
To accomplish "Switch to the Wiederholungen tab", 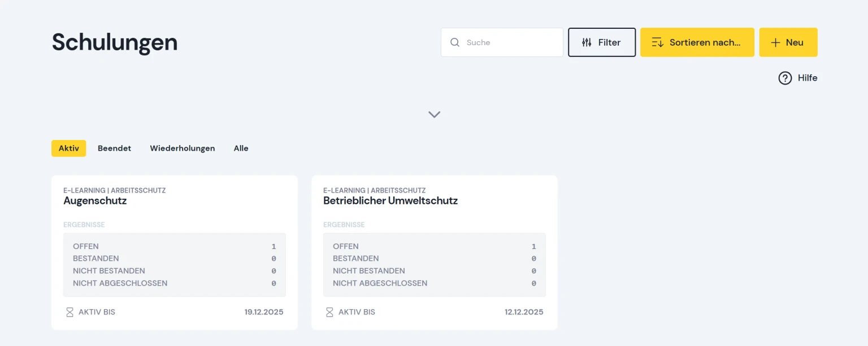I will coord(183,148).
